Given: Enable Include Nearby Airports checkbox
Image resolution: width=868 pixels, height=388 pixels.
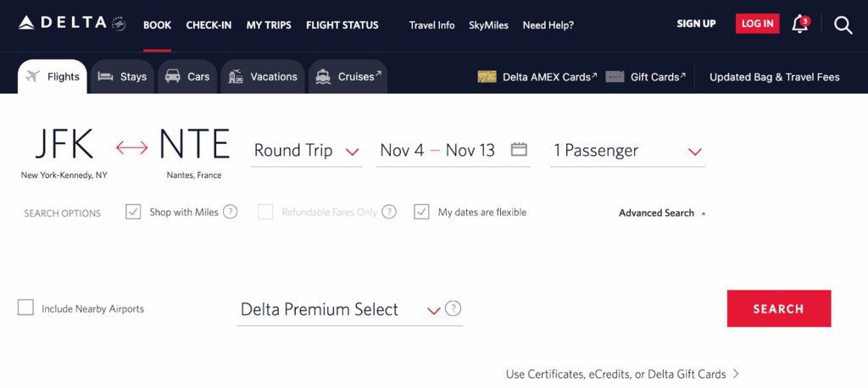Looking at the screenshot, I should click(25, 308).
